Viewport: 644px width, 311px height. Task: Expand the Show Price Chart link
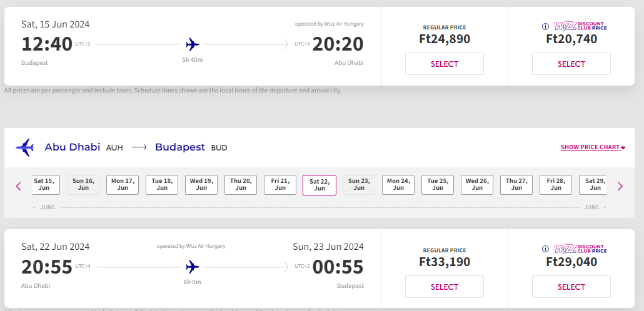(593, 147)
